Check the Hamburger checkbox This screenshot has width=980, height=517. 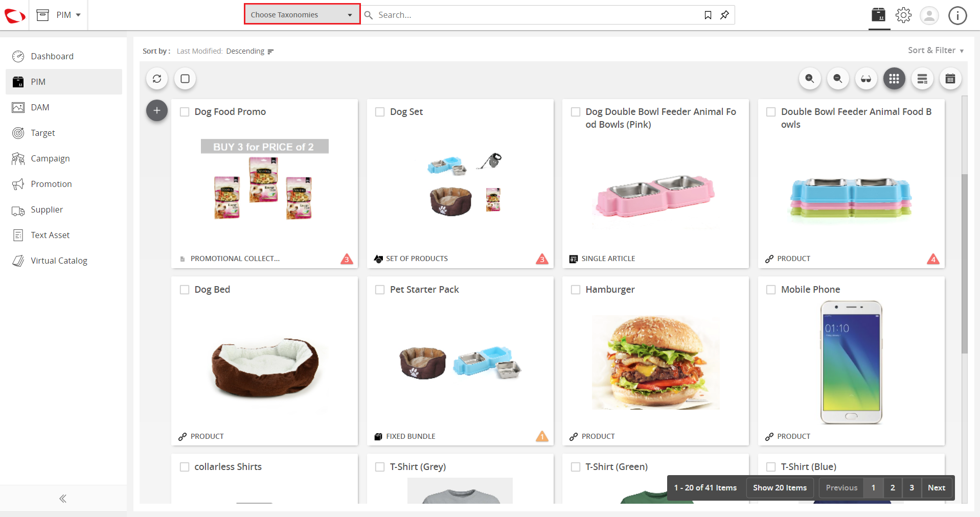576,290
